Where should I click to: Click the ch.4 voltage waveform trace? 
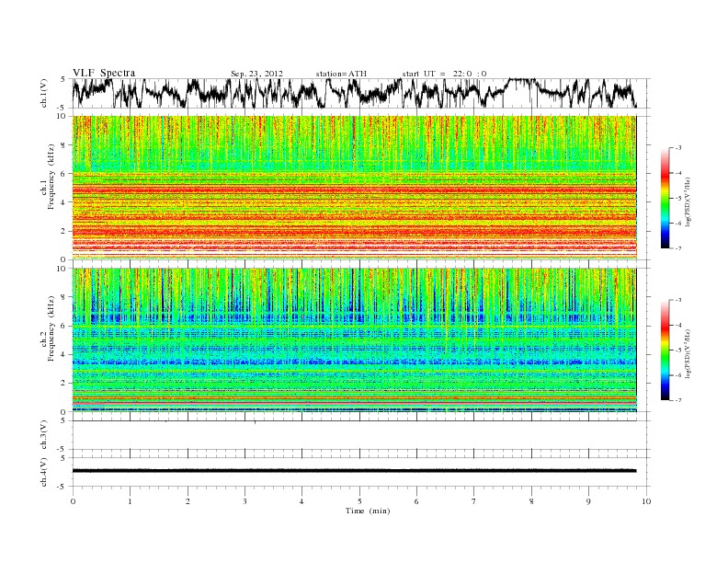(354, 471)
